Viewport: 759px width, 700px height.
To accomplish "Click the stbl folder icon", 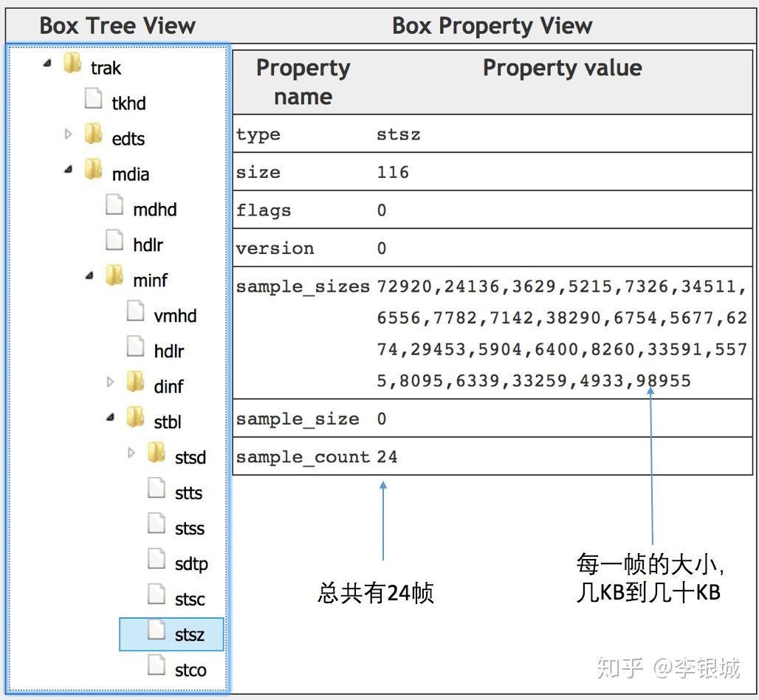I will [x=135, y=419].
